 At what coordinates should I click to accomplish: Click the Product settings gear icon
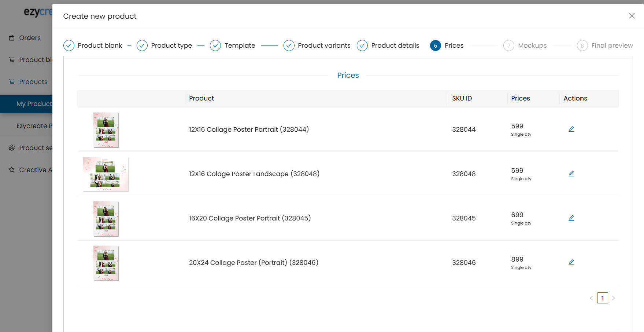[x=12, y=148]
